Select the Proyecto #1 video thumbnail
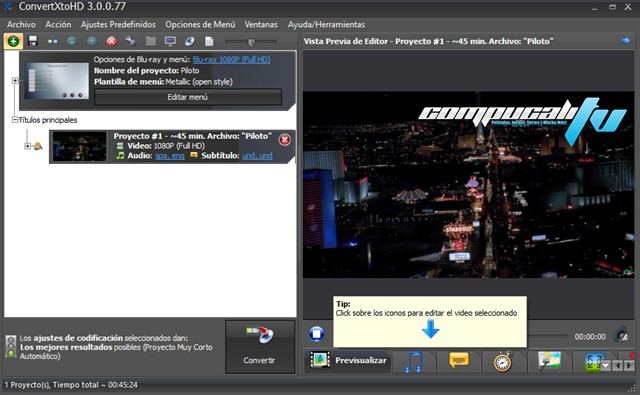 point(80,146)
